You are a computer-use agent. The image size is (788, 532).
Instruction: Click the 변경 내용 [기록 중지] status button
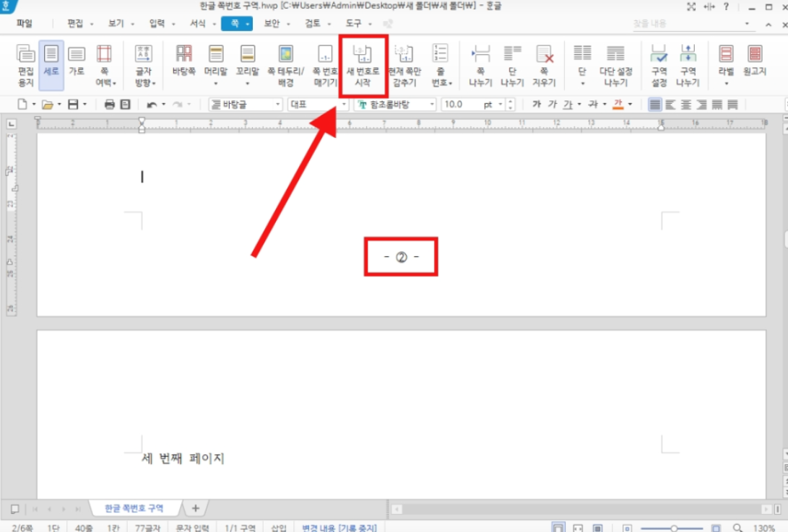click(x=339, y=528)
